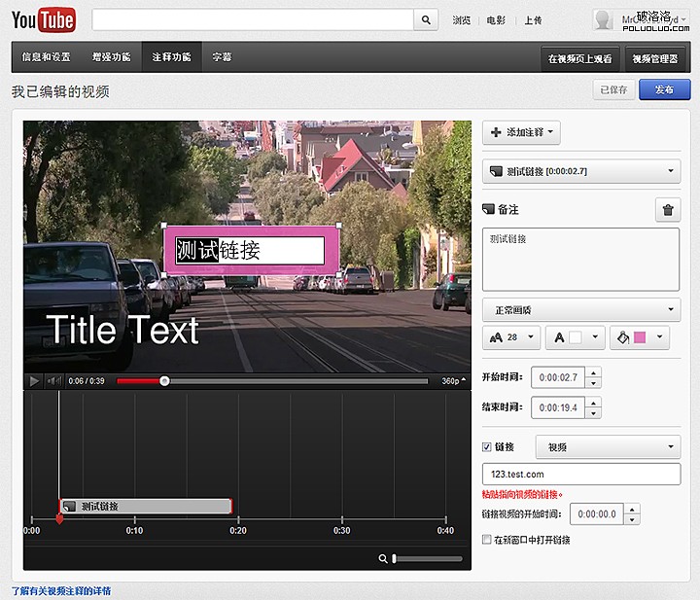Uncheck the 链接 checkbox
The image size is (700, 600).
pos(488,447)
